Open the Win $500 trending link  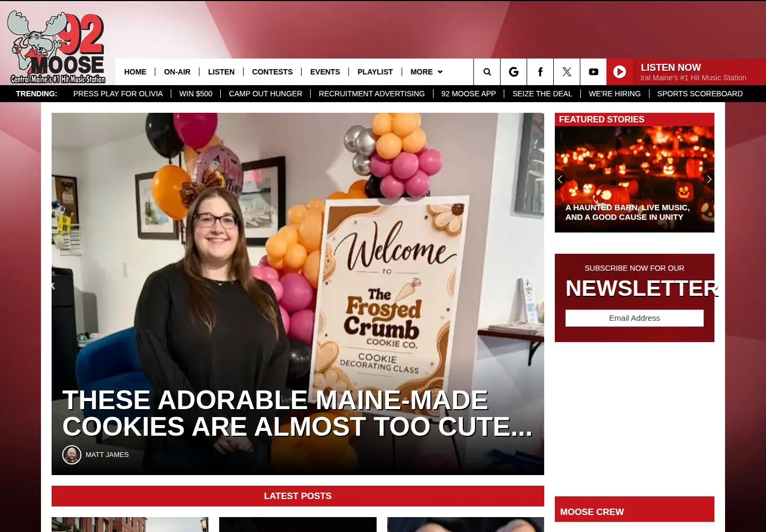pos(196,94)
